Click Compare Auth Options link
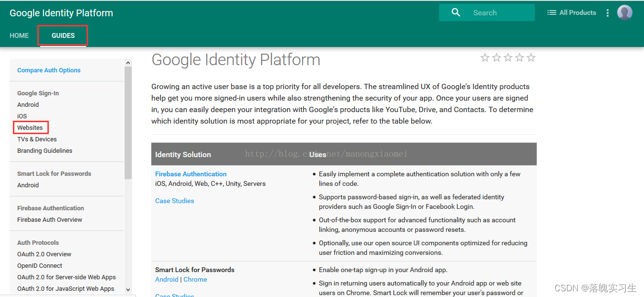The image size is (644, 297). (49, 70)
